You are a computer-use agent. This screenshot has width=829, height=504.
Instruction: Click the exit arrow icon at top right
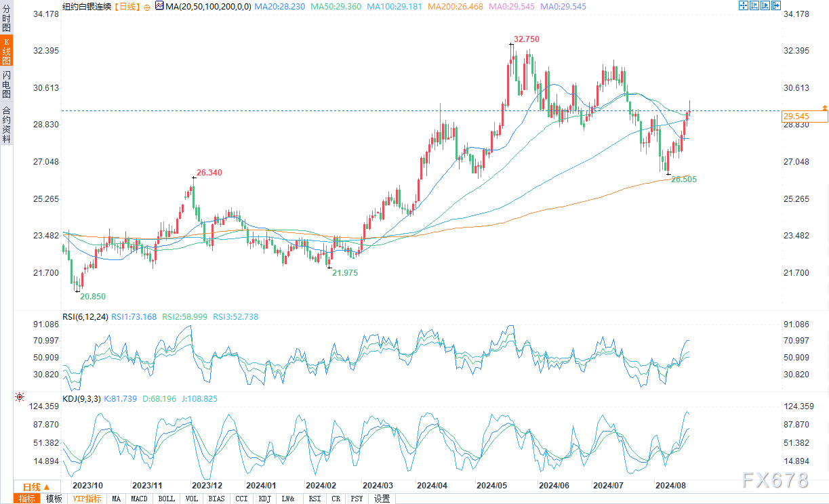point(775,5)
